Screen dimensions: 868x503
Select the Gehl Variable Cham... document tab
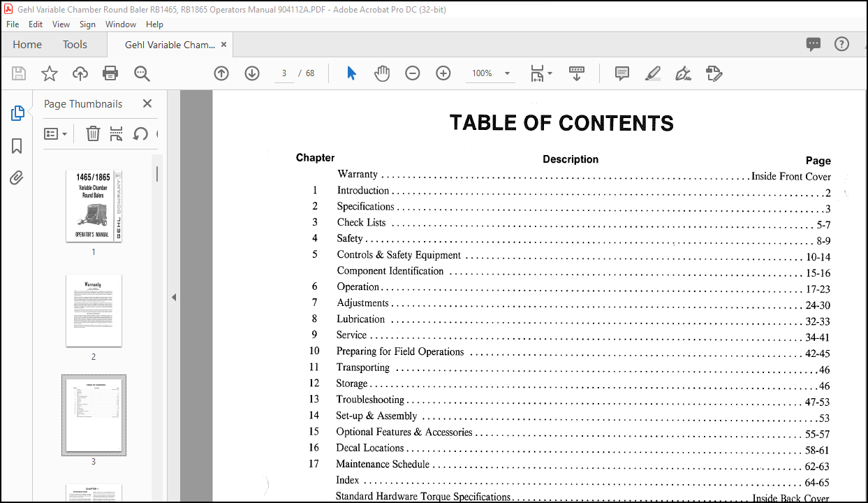click(x=170, y=45)
